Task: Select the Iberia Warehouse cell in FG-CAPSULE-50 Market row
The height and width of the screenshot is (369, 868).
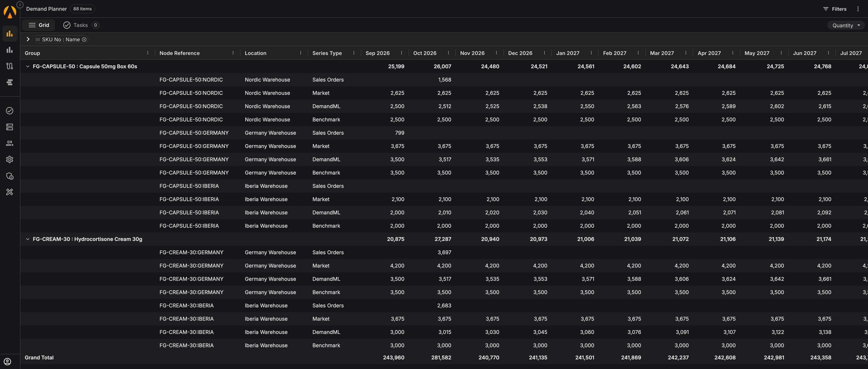Action: pyautogui.click(x=266, y=199)
